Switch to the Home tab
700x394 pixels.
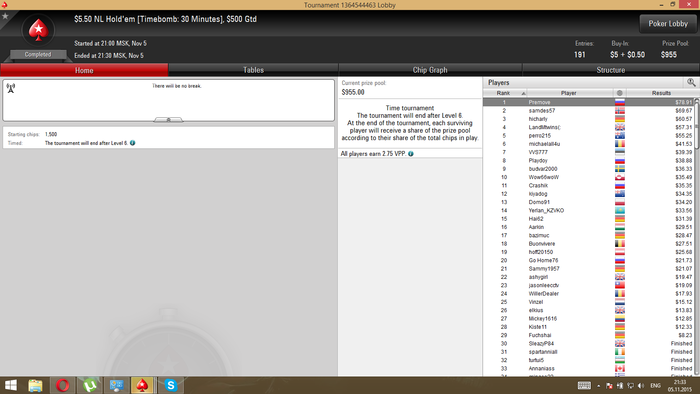[x=84, y=70]
